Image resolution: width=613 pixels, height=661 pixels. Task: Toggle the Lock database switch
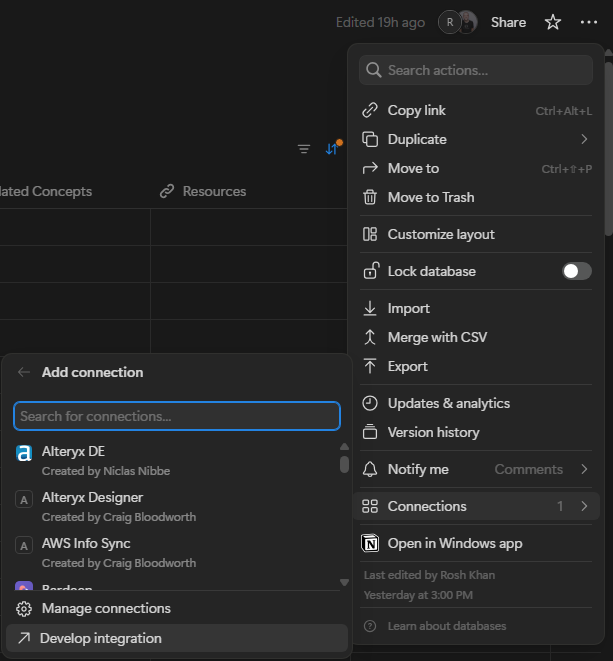576,271
